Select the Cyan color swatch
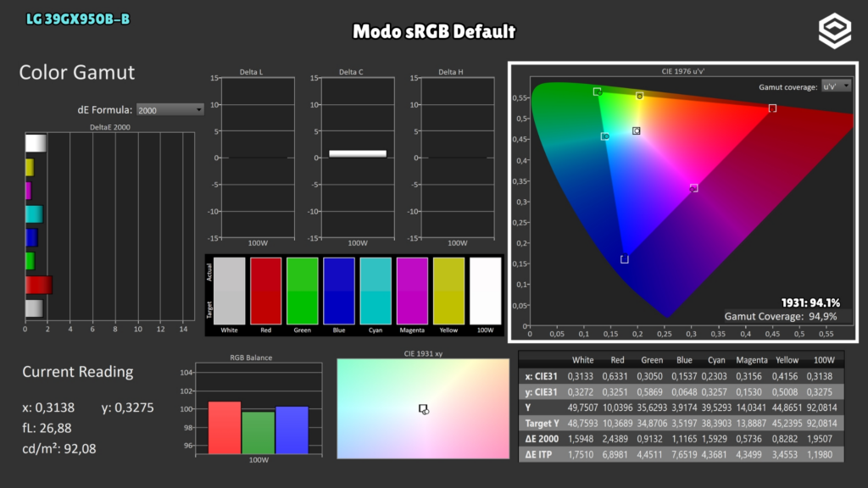 [x=376, y=291]
